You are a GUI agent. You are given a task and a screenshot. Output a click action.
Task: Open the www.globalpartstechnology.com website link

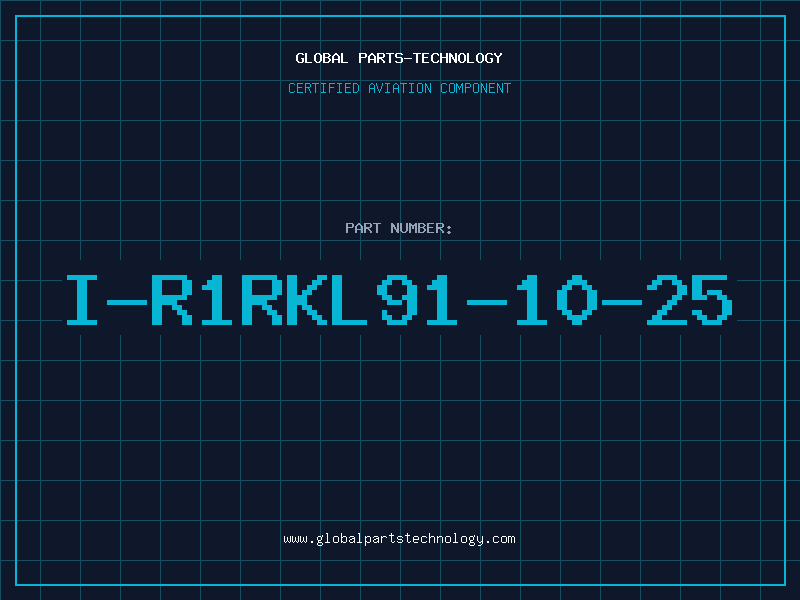[399, 539]
